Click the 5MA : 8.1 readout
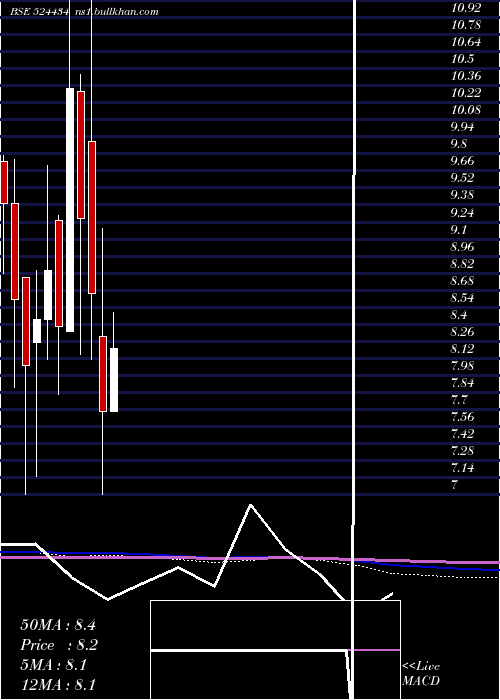Image resolution: width=500 pixels, height=700 pixels. point(54,665)
